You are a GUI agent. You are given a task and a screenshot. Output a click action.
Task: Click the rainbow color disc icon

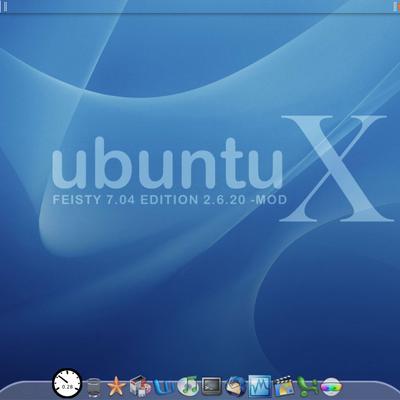click(331, 388)
